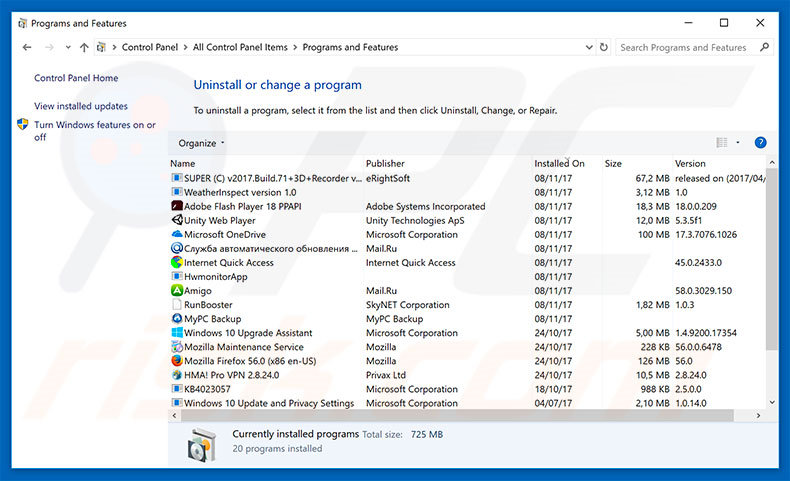790x481 pixels.
Task: Select the Amigo browser icon
Action: coord(177,291)
